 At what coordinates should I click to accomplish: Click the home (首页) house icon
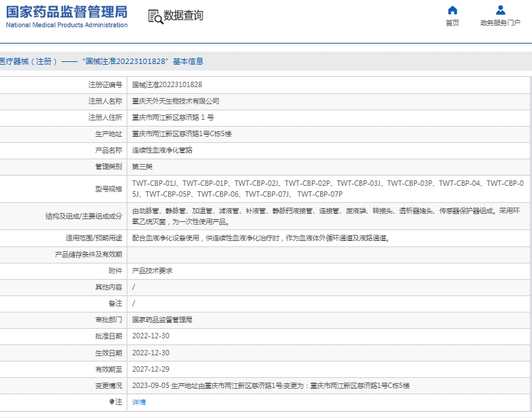click(x=452, y=10)
